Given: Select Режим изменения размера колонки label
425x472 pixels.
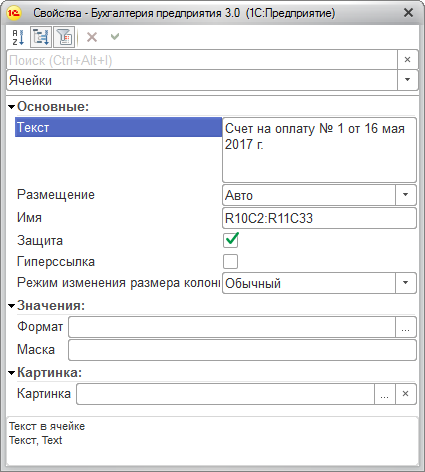Looking at the screenshot, I should click(x=118, y=283).
